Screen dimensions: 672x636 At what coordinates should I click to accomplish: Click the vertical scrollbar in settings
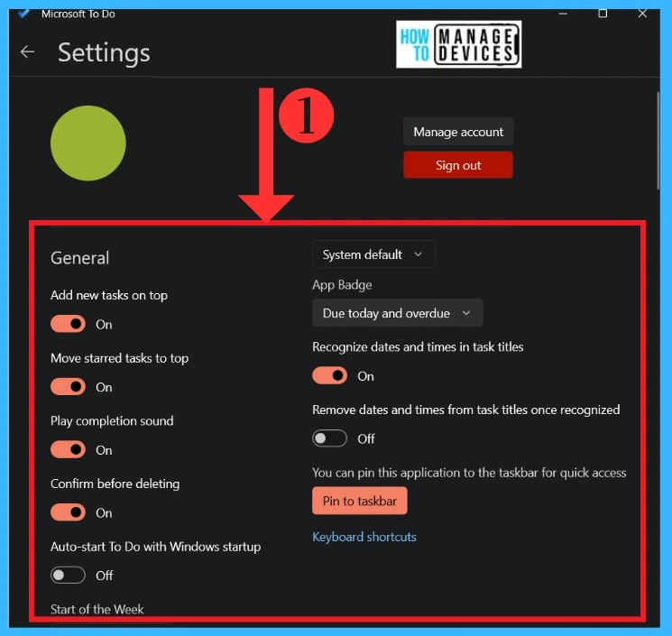pos(658,141)
